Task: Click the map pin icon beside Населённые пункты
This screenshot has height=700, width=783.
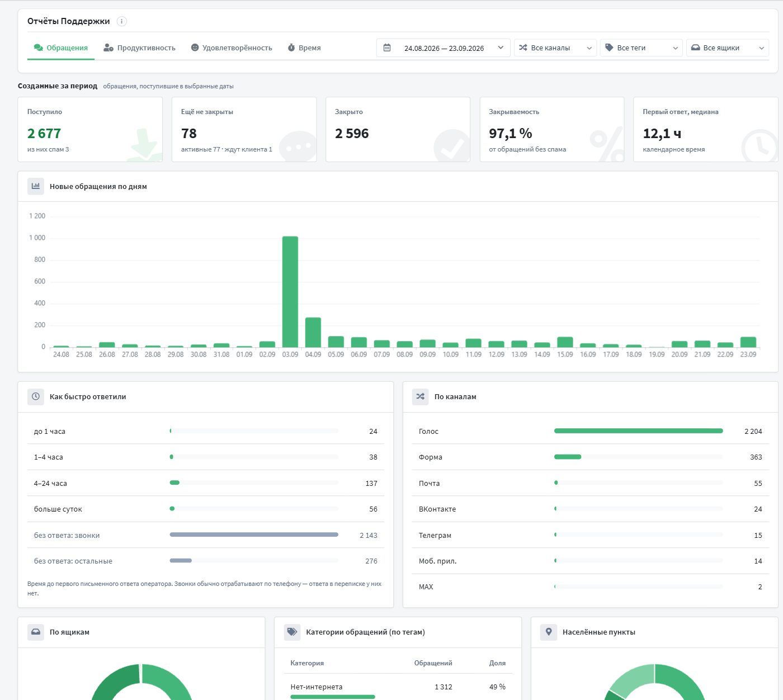Action: (x=549, y=632)
